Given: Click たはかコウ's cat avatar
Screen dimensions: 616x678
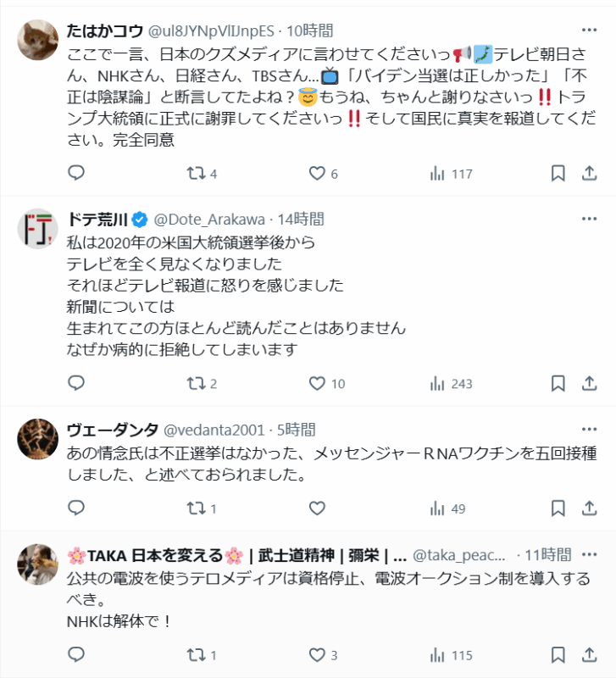Looking at the screenshot, I should click(x=37, y=38).
